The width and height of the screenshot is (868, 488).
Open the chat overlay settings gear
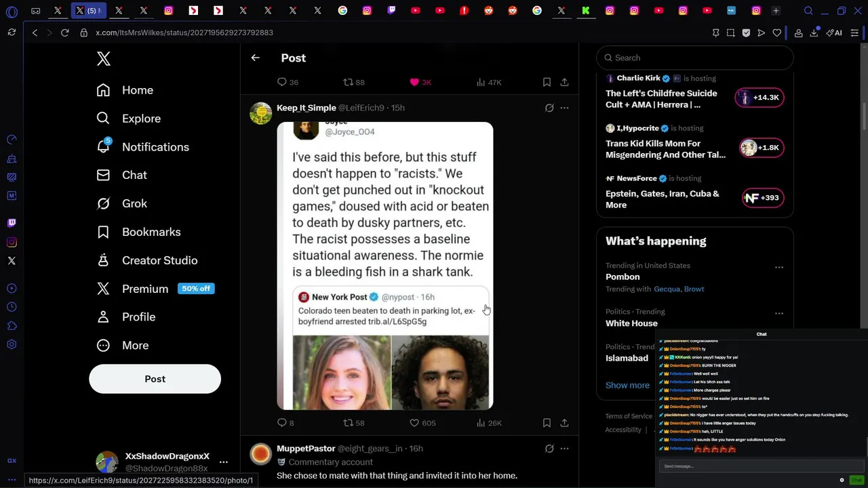(x=842, y=480)
